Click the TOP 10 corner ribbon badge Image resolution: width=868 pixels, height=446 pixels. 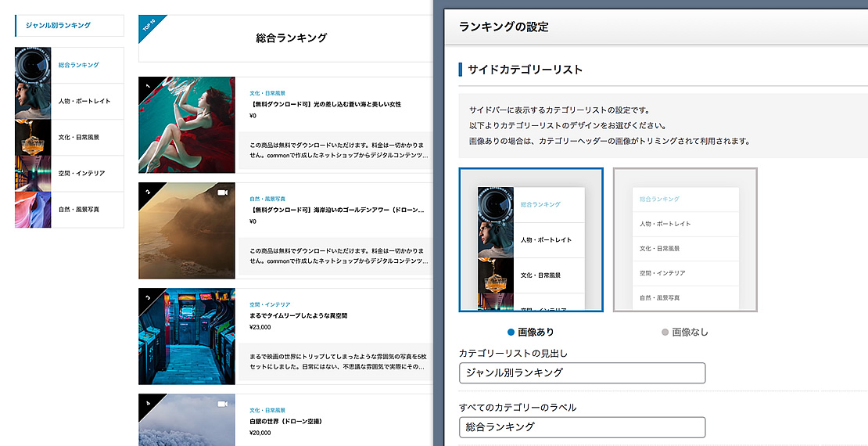[x=149, y=26]
